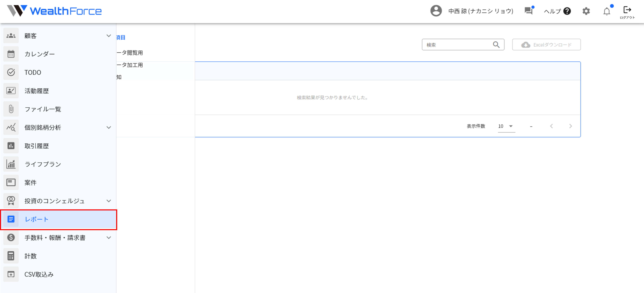Expand 手数料・報酬・請求書 menu chevron
The height and width of the screenshot is (293, 644).
tap(109, 238)
